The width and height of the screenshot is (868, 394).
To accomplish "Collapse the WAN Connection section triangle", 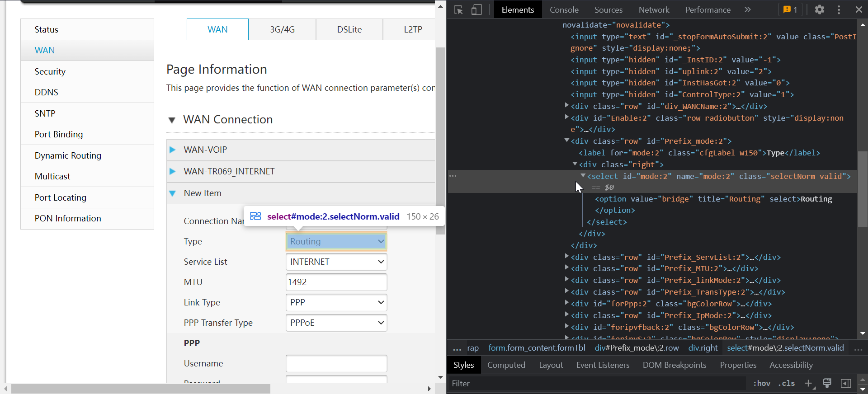I will pyautogui.click(x=172, y=120).
